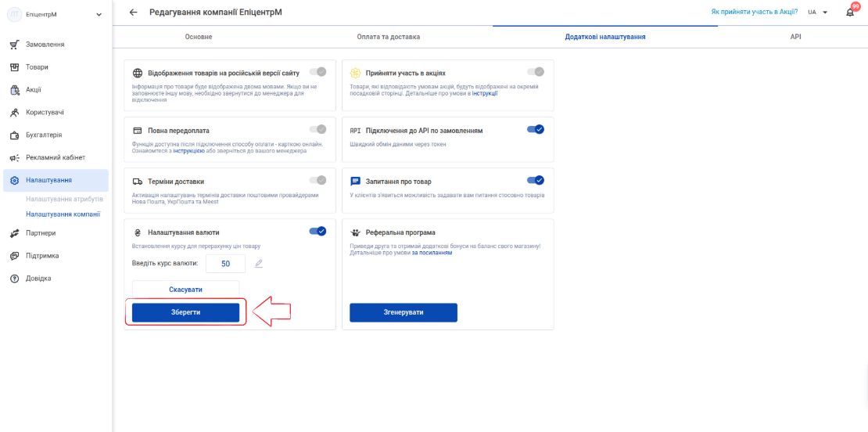The width and height of the screenshot is (868, 432).
Task: Click the Згенерувати button
Action: click(404, 312)
